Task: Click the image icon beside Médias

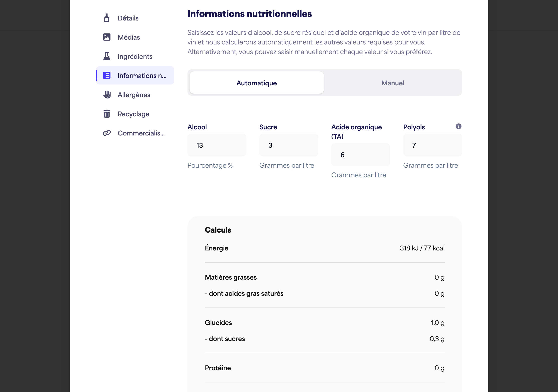Action: pos(107,37)
